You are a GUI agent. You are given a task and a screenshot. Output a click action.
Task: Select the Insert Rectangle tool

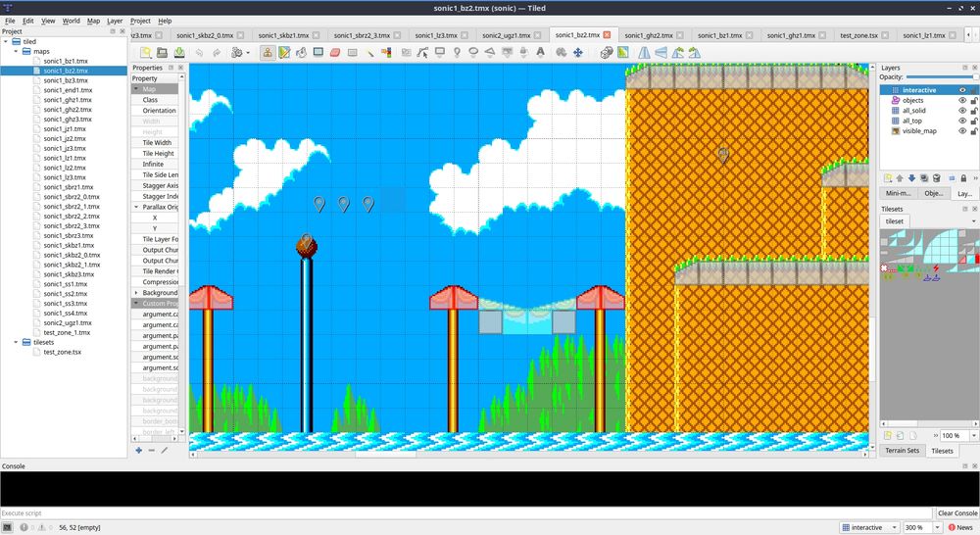tap(440, 53)
